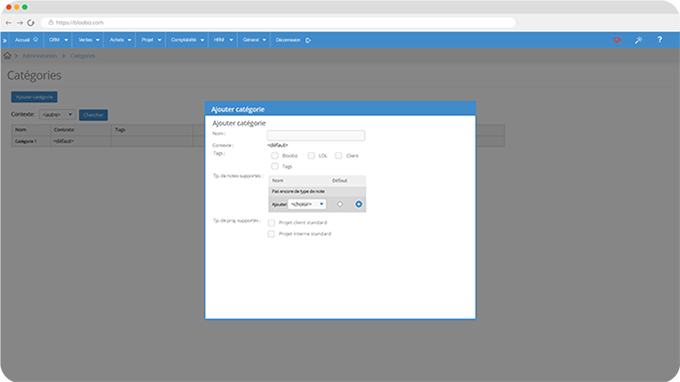680x382 pixels.
Task: Click the breadcrumb home icon
Action: [7, 56]
